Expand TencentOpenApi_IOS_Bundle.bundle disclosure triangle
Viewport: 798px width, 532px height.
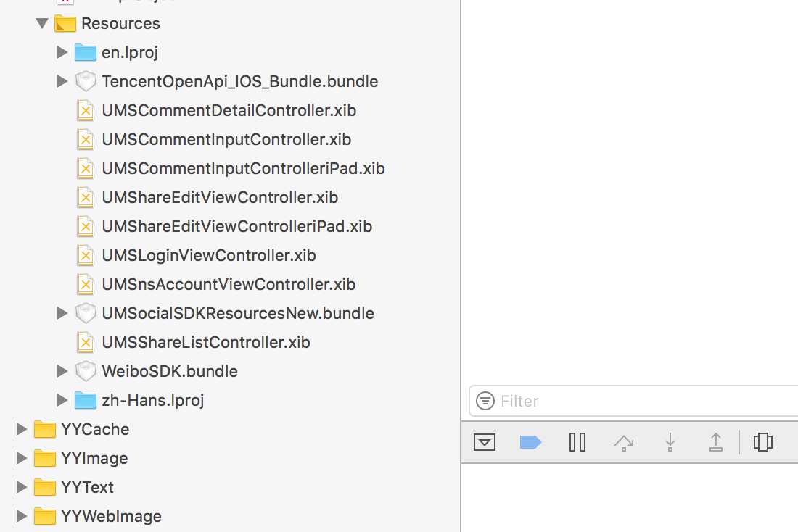[62, 81]
